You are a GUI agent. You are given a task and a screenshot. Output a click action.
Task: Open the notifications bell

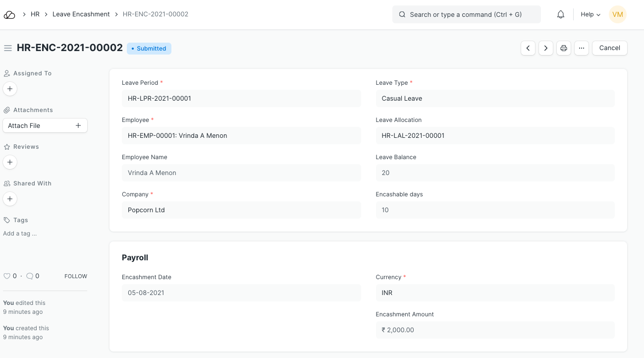(x=561, y=15)
